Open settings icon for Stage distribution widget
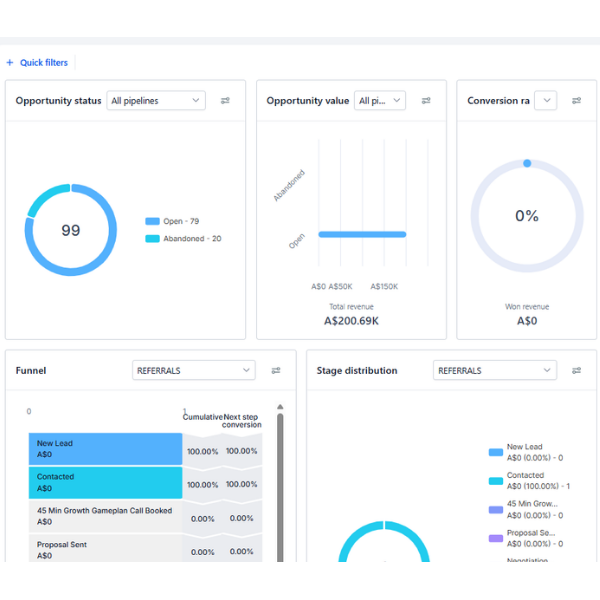 [576, 370]
